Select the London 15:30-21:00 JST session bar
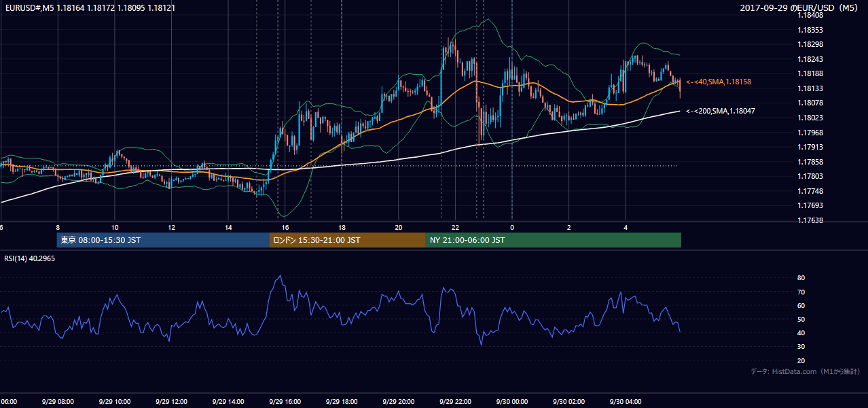 (348, 240)
